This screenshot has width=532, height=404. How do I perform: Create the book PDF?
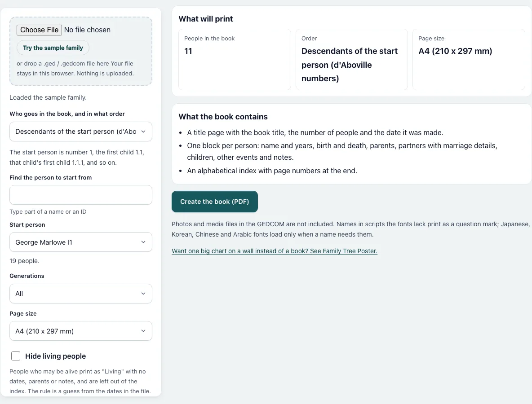215,202
